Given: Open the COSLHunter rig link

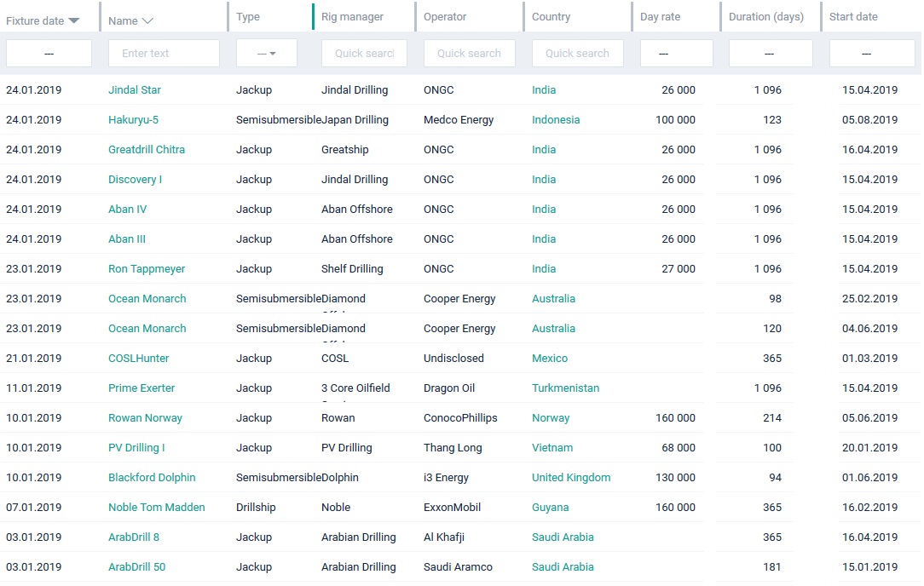Looking at the screenshot, I should point(138,358).
